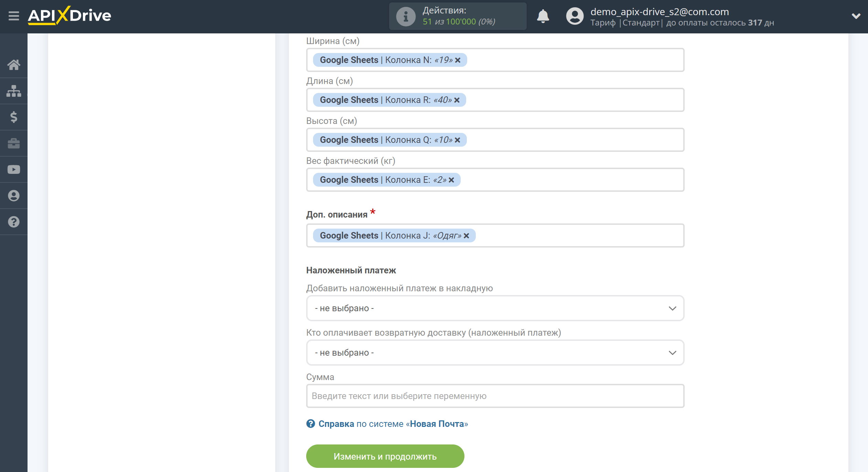This screenshot has height=472, width=868.
Task: Open the hamburger menu
Action: tap(14, 16)
